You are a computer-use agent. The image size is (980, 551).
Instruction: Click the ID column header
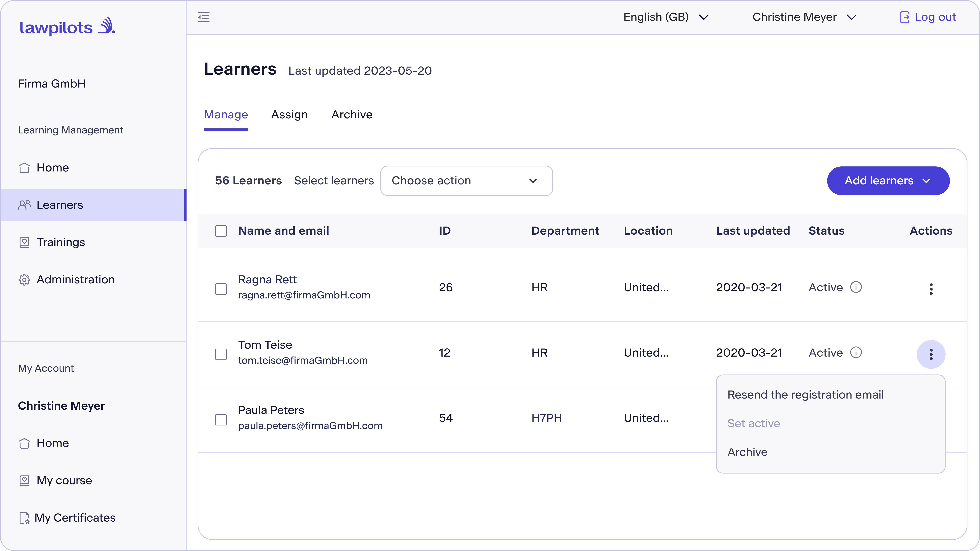coord(445,231)
